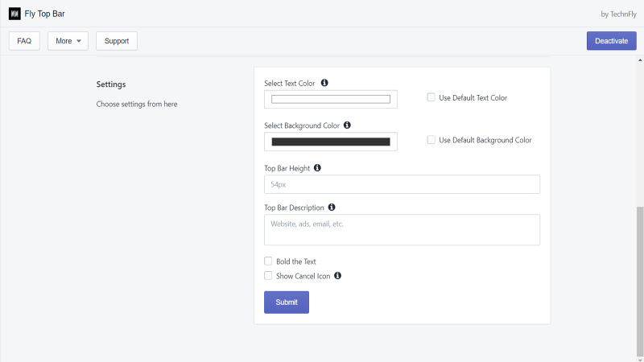Open the dark background color picker

coord(331,142)
